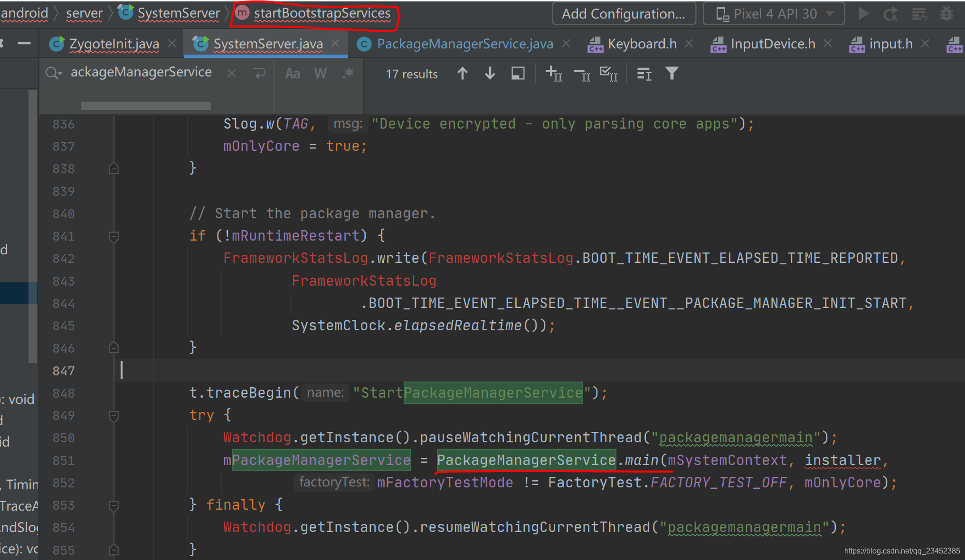The height and width of the screenshot is (560, 965).
Task: Click the Run play icon
Action: 864,14
